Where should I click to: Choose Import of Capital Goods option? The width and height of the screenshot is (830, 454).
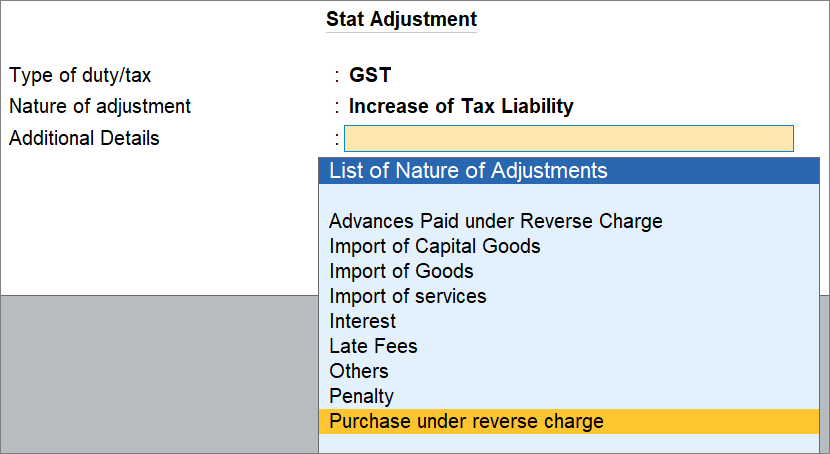pos(434,246)
